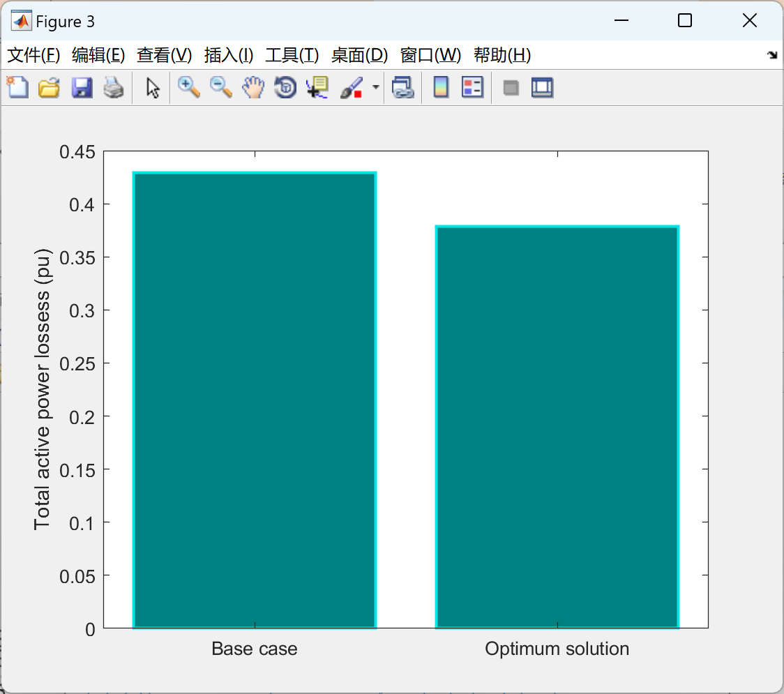Screen dimensions: 784x694
Task: Select the Pan hand tool
Action: click(x=253, y=87)
